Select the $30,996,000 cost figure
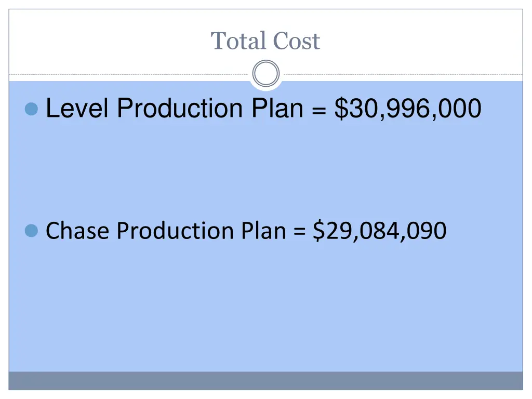 pyautogui.click(x=408, y=109)
